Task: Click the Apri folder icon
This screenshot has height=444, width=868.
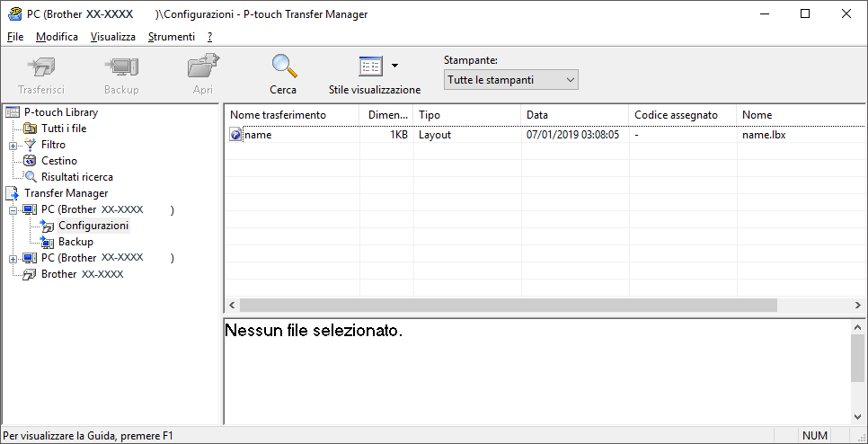Action: coord(203,67)
